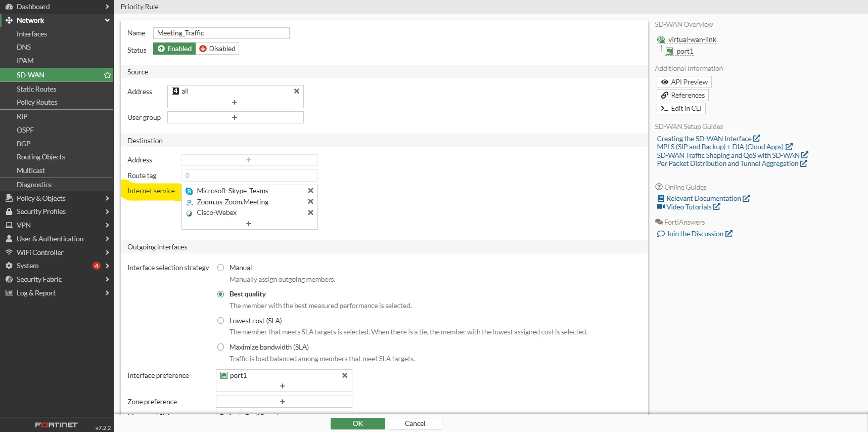Viewport: 868px width, 432px height.
Task: Expand the System menu chevron
Action: click(107, 266)
